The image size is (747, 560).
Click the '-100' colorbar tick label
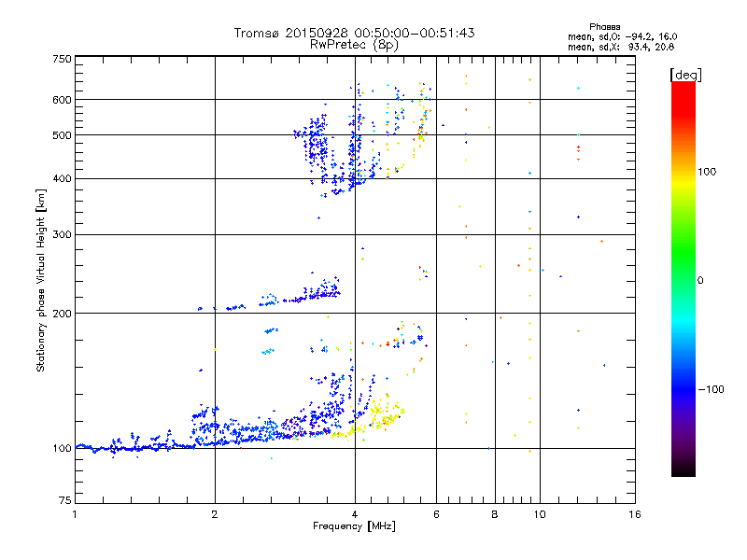(711, 389)
